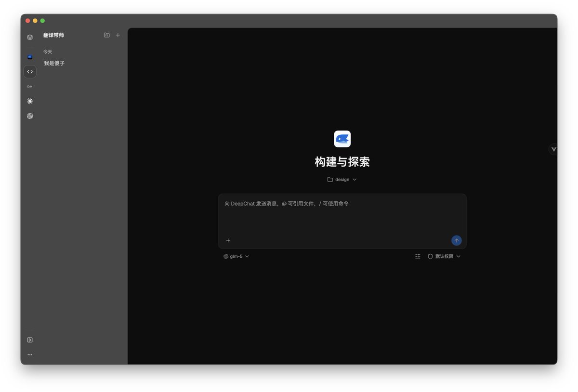Start a new chat with plus icon
This screenshot has width=578, height=392.
pyautogui.click(x=118, y=35)
